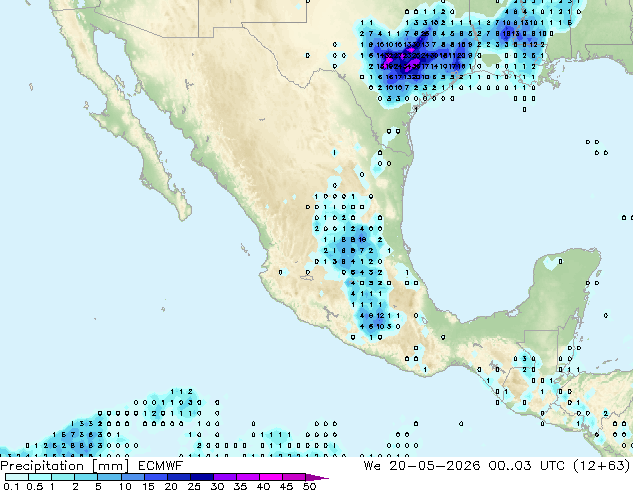Click the "We" weekday label
This screenshot has height=490, width=634.
(372, 466)
